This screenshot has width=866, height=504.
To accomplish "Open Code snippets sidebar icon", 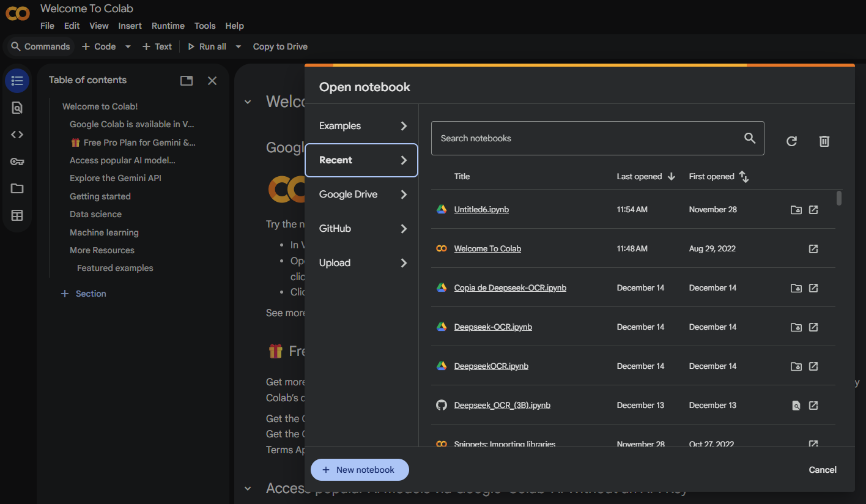I will [x=17, y=135].
